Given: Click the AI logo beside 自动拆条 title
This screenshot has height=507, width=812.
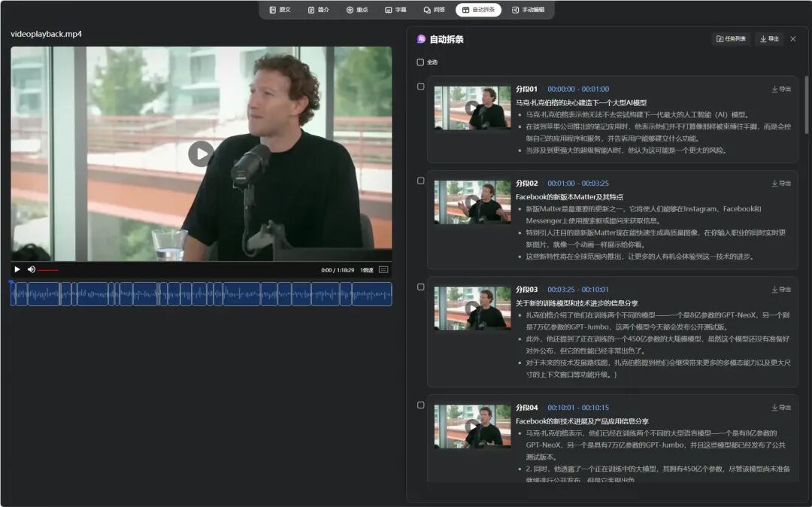Looking at the screenshot, I should point(421,39).
